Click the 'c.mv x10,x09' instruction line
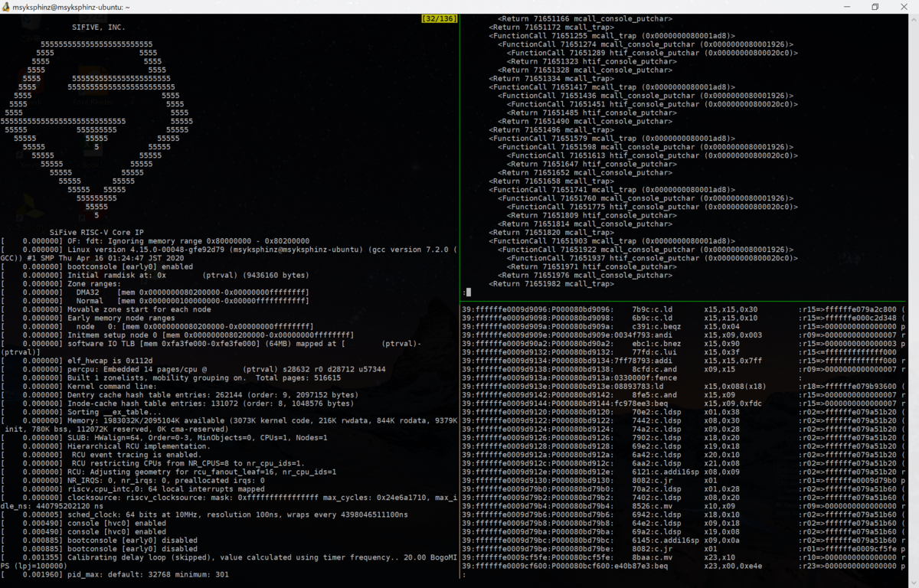The height and width of the screenshot is (588, 919). click(682, 506)
